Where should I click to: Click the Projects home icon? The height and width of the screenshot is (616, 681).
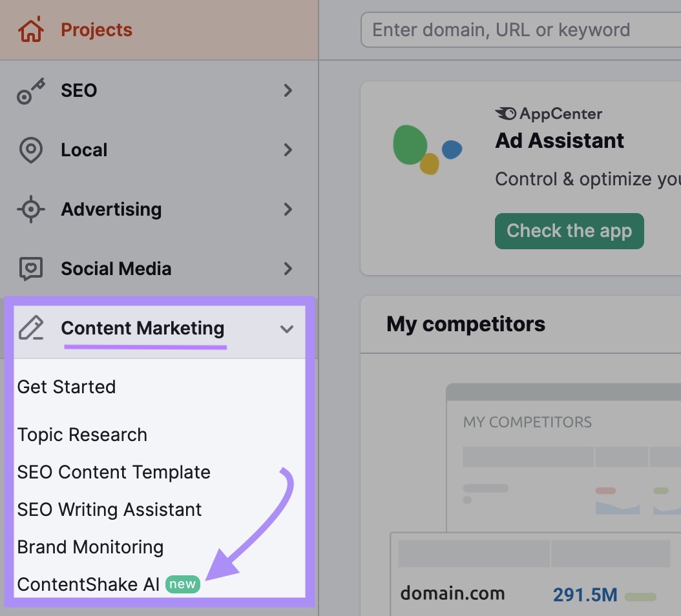tap(31, 30)
